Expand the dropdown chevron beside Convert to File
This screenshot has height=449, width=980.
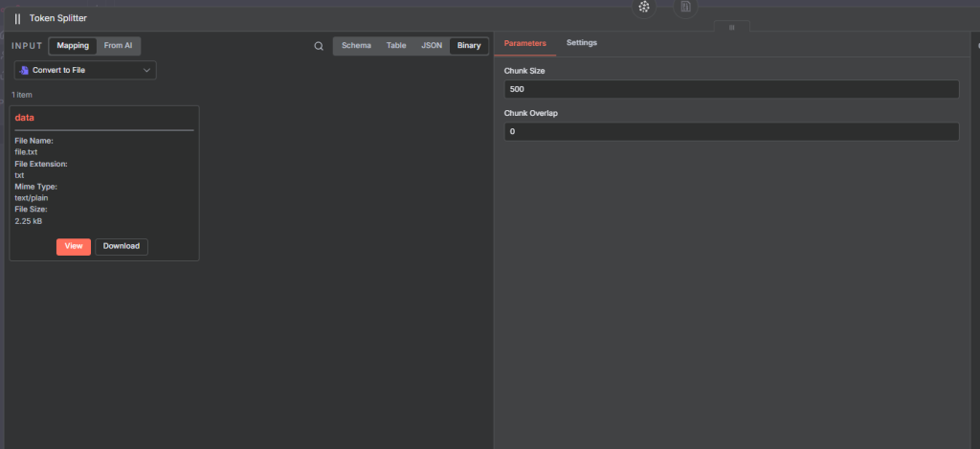click(x=146, y=70)
